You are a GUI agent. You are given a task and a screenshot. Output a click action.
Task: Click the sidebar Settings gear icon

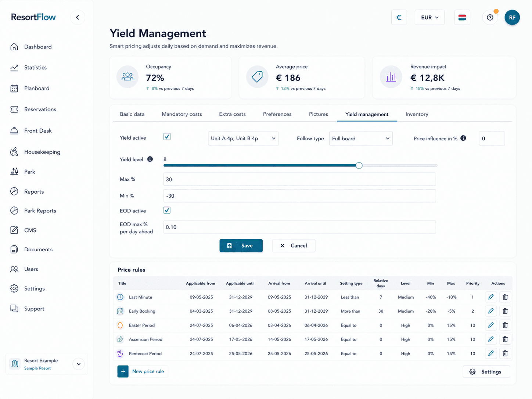coord(14,288)
